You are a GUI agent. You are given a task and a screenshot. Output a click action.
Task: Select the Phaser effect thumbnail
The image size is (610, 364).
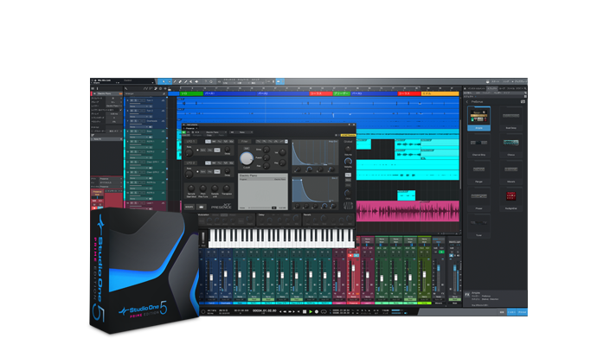click(x=478, y=198)
